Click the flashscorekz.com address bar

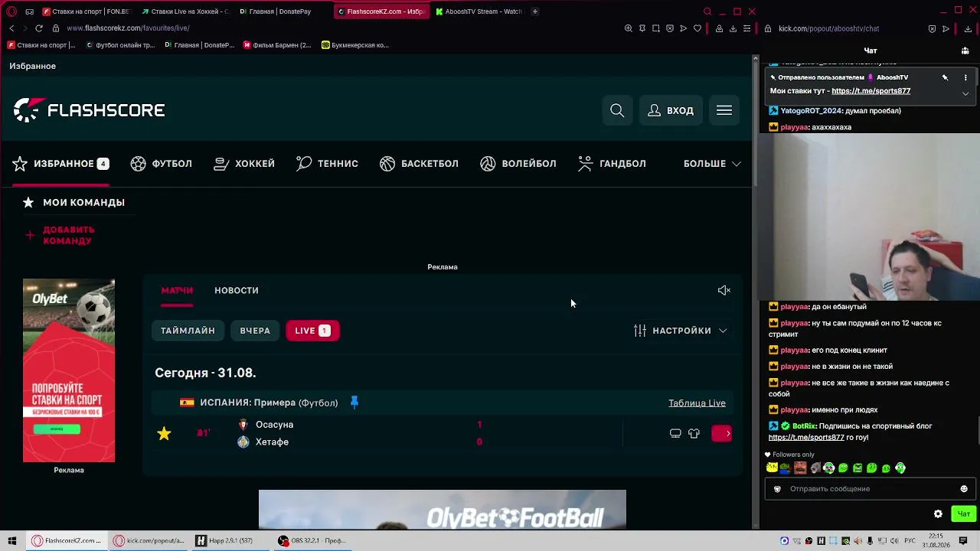point(128,28)
